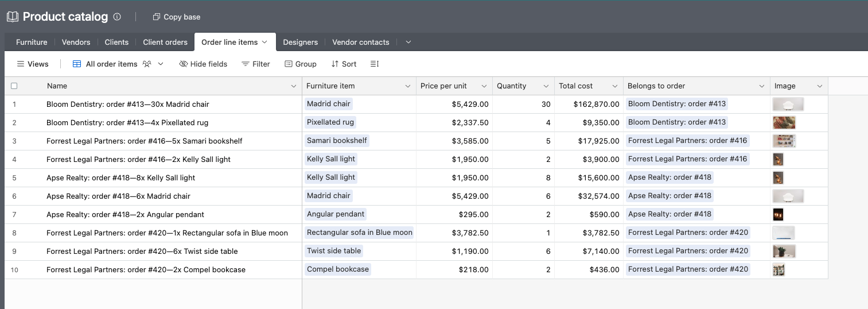Click the Angular pendant linked record chip
The height and width of the screenshot is (309, 868).
tap(336, 214)
